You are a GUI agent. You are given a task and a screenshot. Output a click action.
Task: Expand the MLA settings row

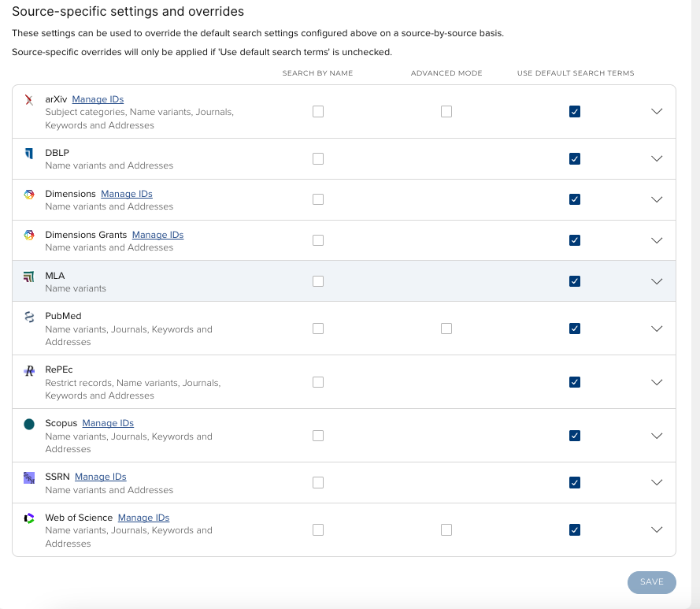(x=657, y=281)
